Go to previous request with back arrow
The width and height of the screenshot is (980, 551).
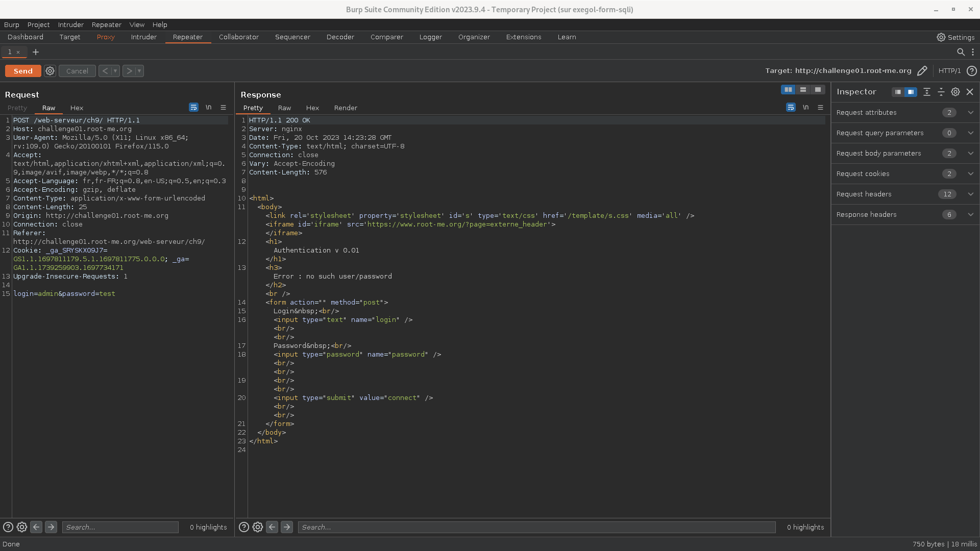pos(105,71)
